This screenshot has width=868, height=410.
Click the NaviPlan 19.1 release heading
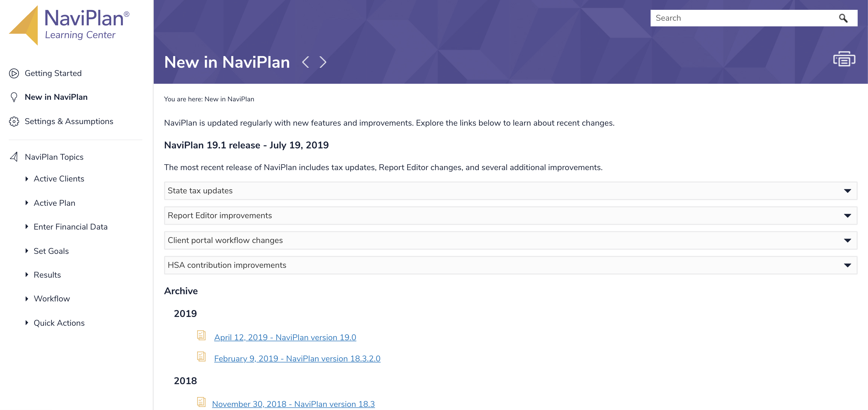coord(246,146)
